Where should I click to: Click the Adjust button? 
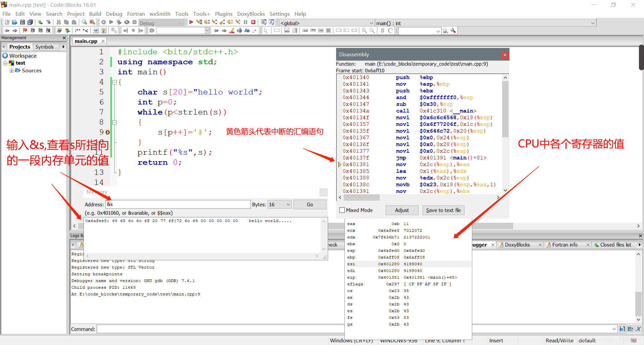coord(402,210)
